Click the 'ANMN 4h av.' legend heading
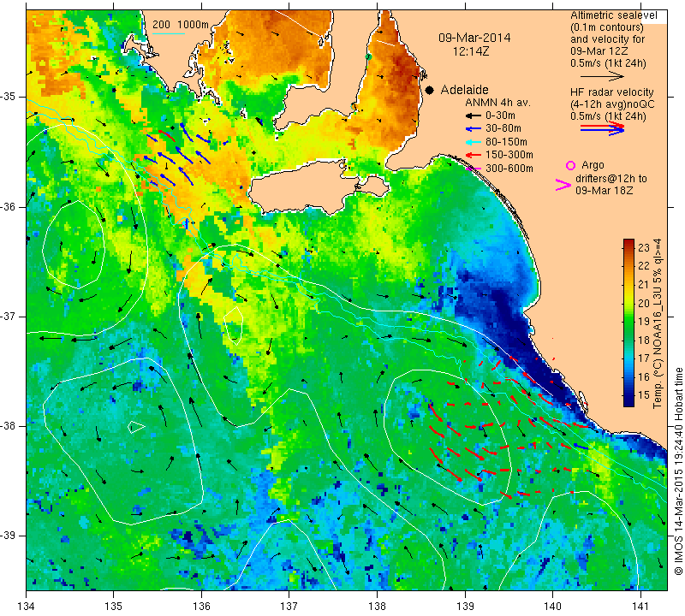This screenshot has width=685, height=616. click(x=498, y=103)
